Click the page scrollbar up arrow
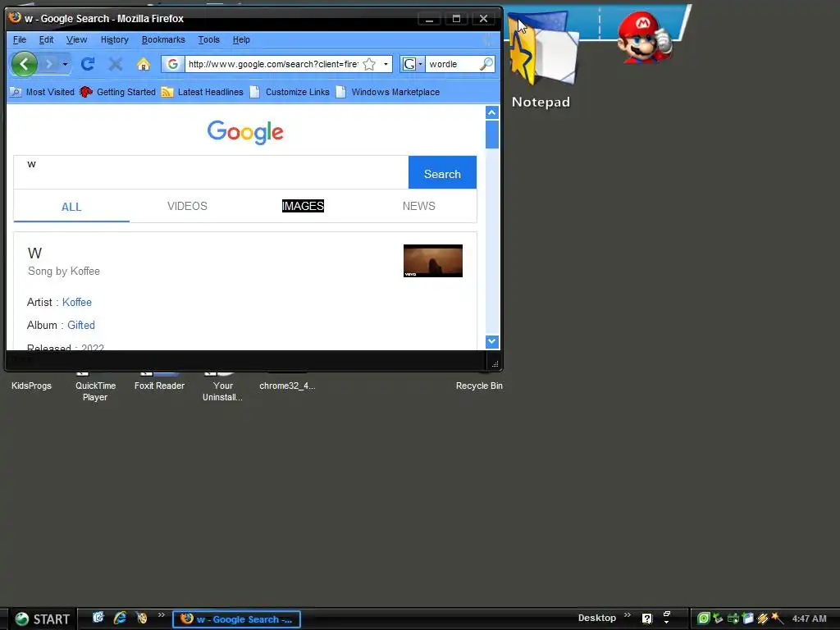Image resolution: width=840 pixels, height=630 pixels. click(492, 112)
